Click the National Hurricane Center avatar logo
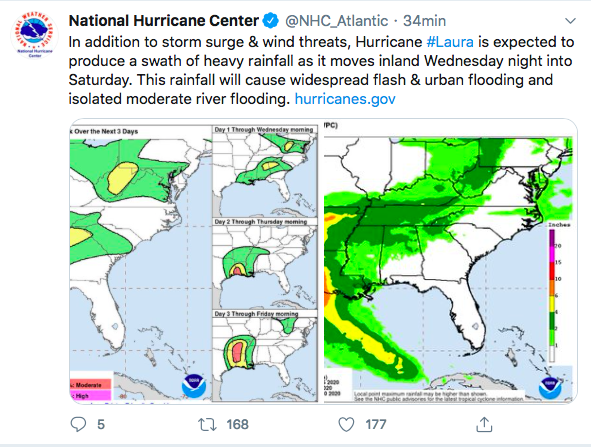This screenshot has height=447, width=591. point(35,35)
